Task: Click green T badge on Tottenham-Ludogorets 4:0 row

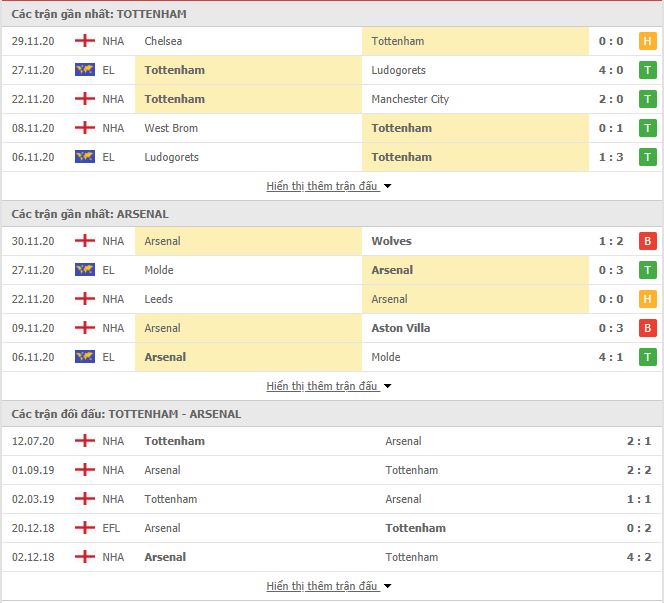Action: coord(647,70)
